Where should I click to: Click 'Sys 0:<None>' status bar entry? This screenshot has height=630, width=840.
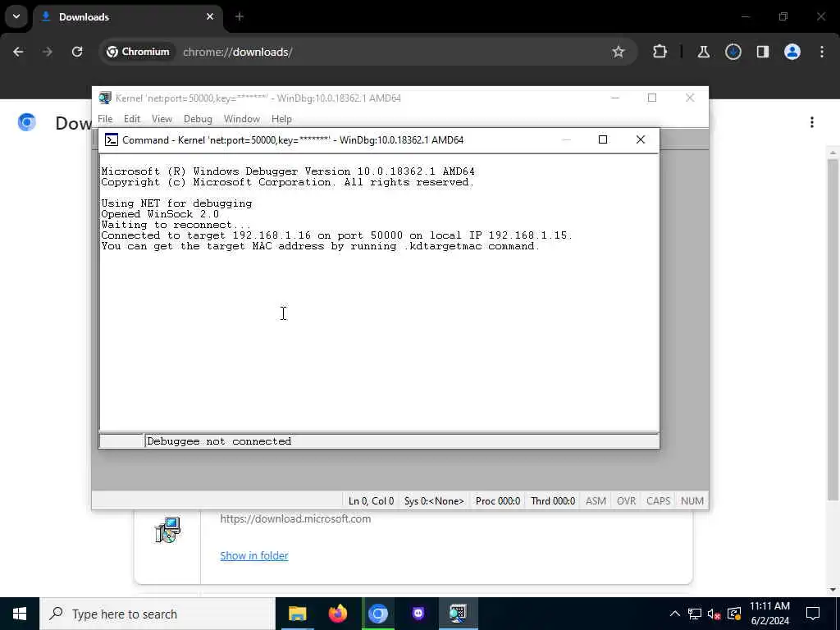[434, 501]
